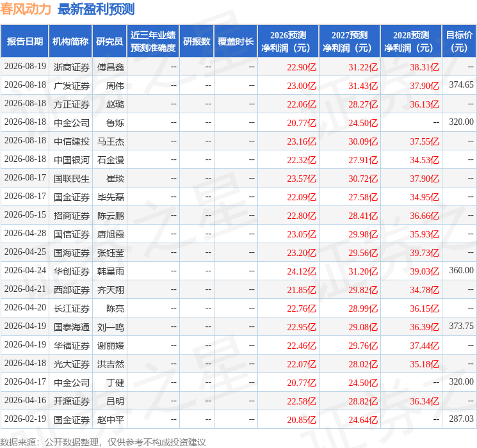The width and height of the screenshot is (477, 448).
Task: Click the 360.00 target price
Action: pos(461,270)
